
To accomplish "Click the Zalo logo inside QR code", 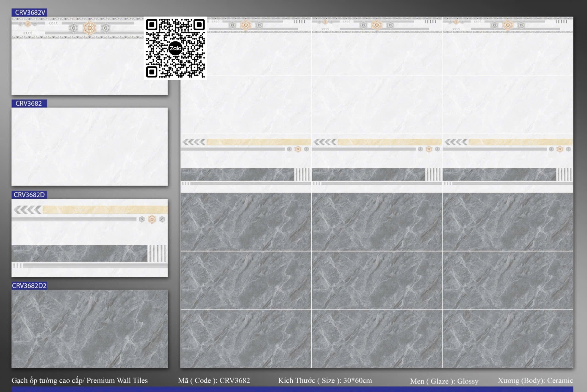I will click(175, 48).
